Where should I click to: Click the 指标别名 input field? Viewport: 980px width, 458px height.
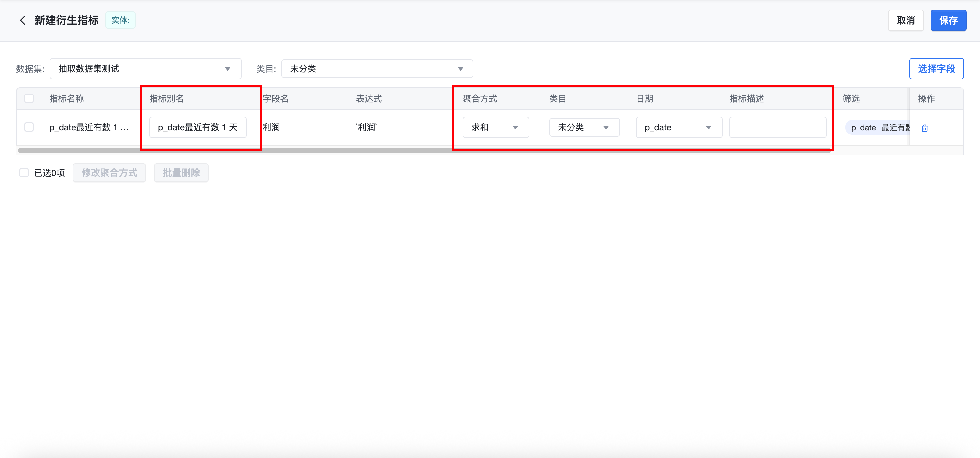click(197, 127)
